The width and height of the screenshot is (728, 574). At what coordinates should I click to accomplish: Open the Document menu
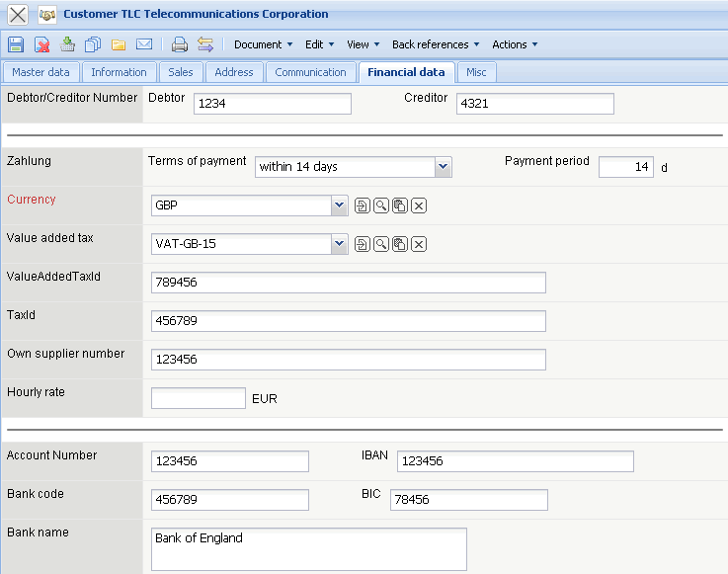[x=263, y=44]
